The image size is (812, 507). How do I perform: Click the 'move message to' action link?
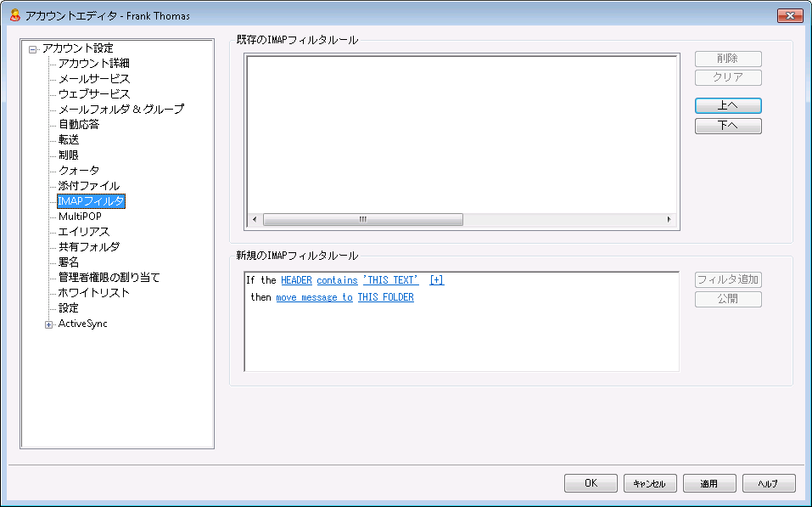[314, 297]
